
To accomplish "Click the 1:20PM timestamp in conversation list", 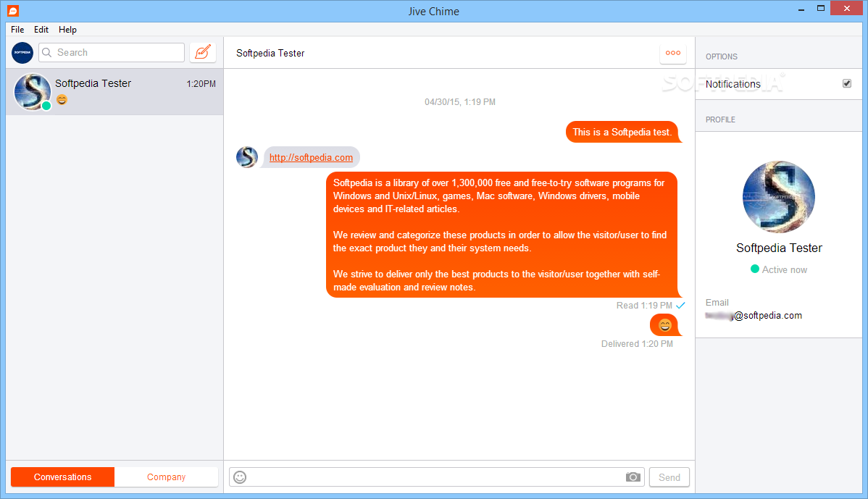I will [x=201, y=83].
